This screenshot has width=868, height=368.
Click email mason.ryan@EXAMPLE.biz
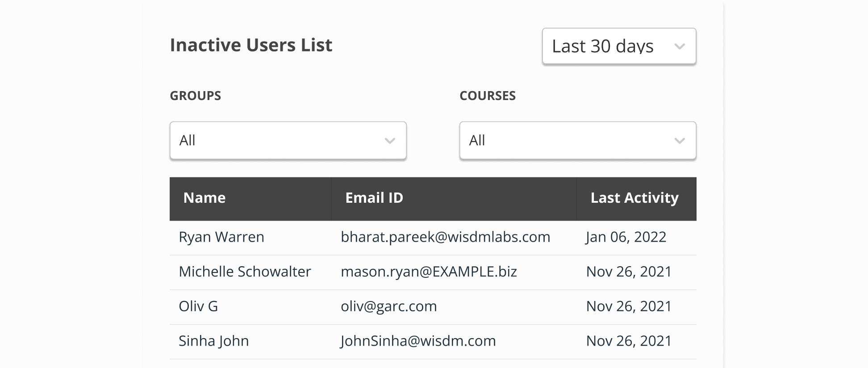429,272
